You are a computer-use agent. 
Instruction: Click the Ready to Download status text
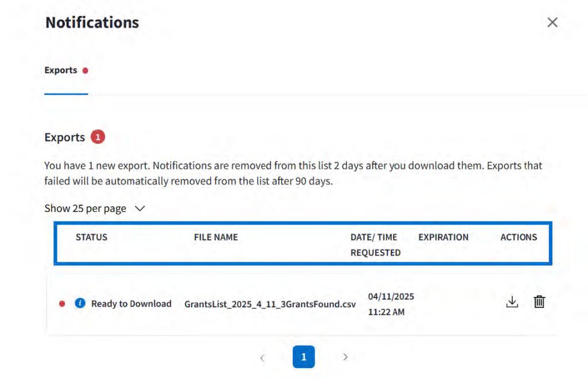[131, 304]
